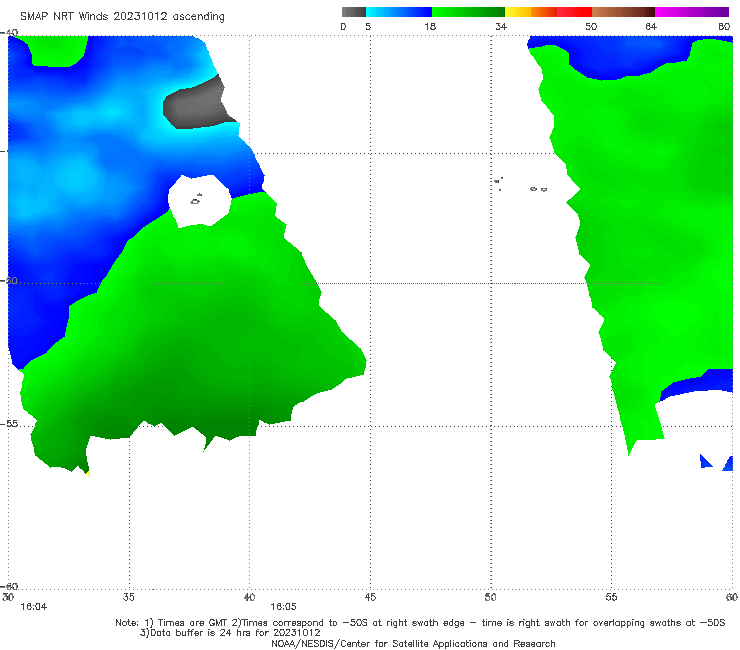
Task: Click the yellow-to-red segment of the colorbar
Action: tap(548, 12)
